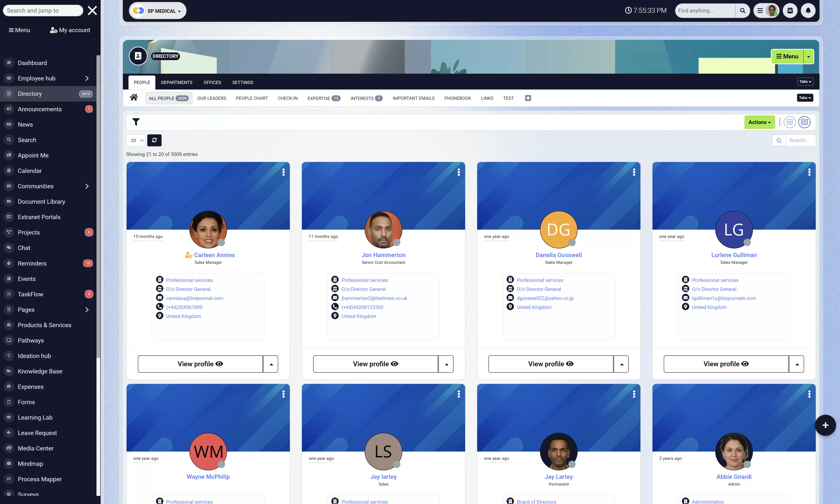Open the Chat section in the sidebar

pyautogui.click(x=24, y=248)
